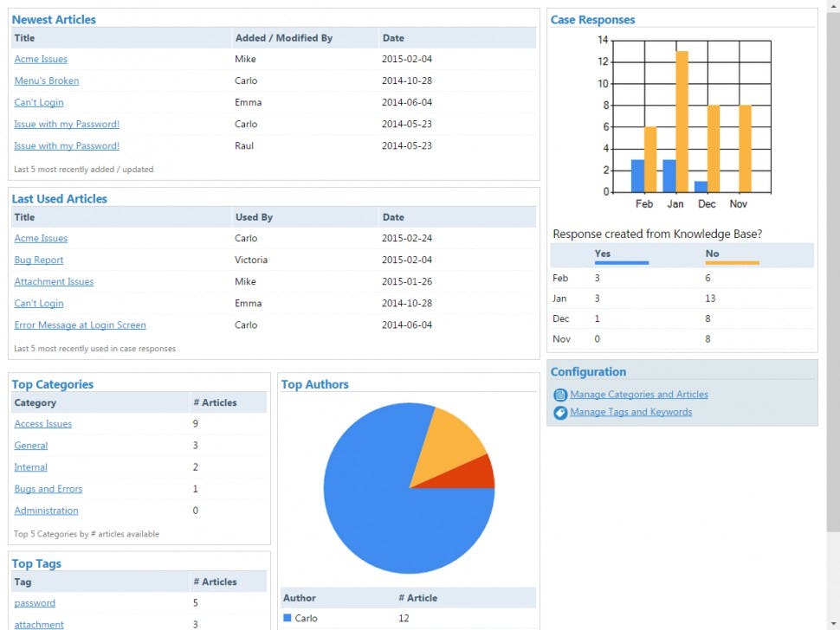
Task: Click the Jan row No value 13
Action: pos(710,299)
